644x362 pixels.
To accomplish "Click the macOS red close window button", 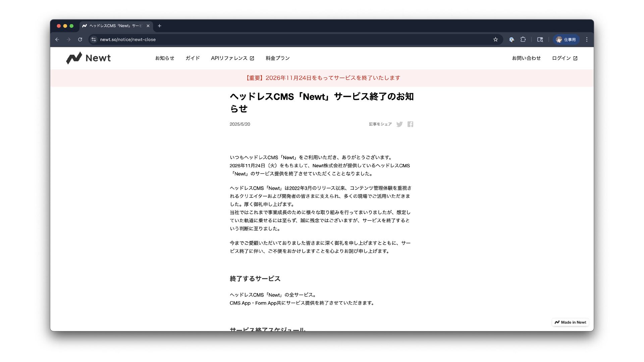I will tap(59, 26).
